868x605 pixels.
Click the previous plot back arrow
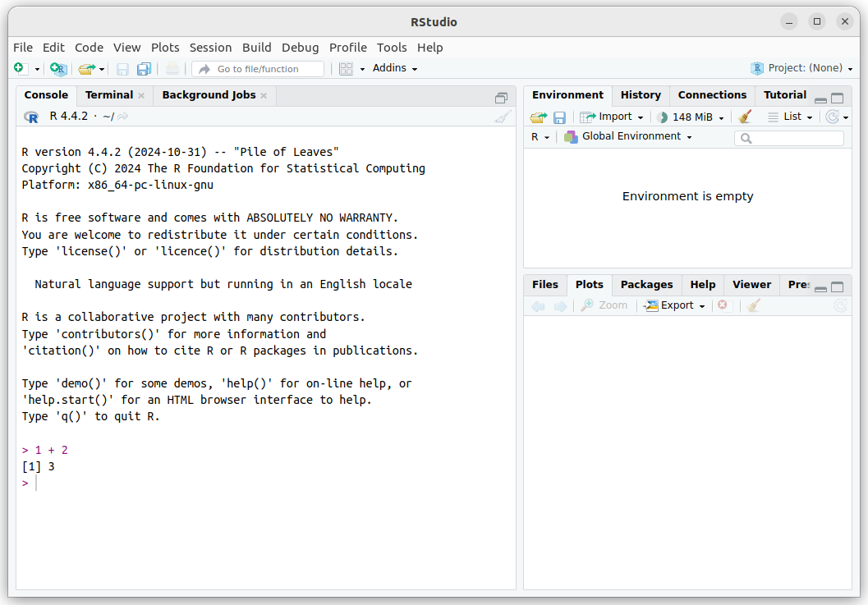(538, 306)
